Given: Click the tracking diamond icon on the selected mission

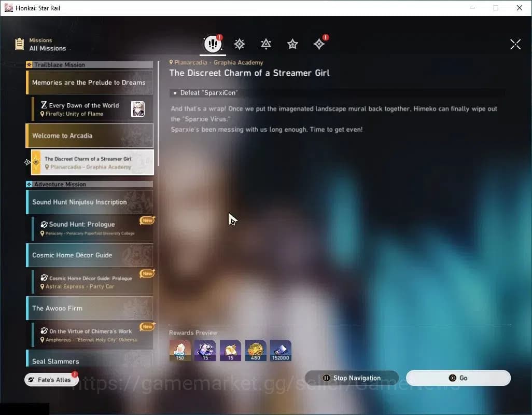Looking at the screenshot, I should (36, 162).
